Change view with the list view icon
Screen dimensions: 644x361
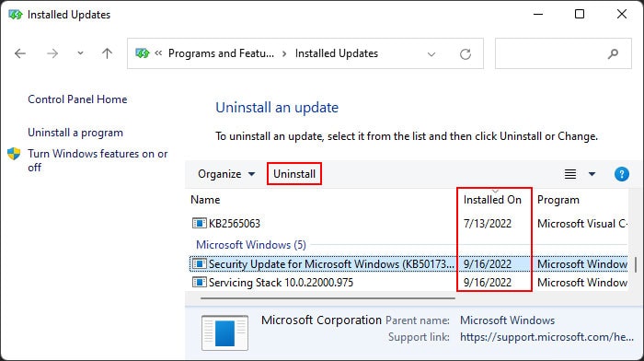click(570, 174)
